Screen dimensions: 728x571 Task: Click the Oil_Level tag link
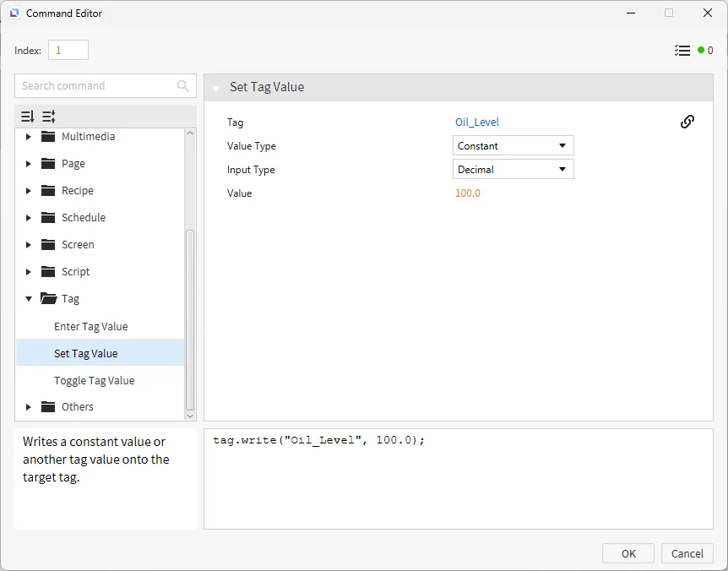[x=477, y=122]
